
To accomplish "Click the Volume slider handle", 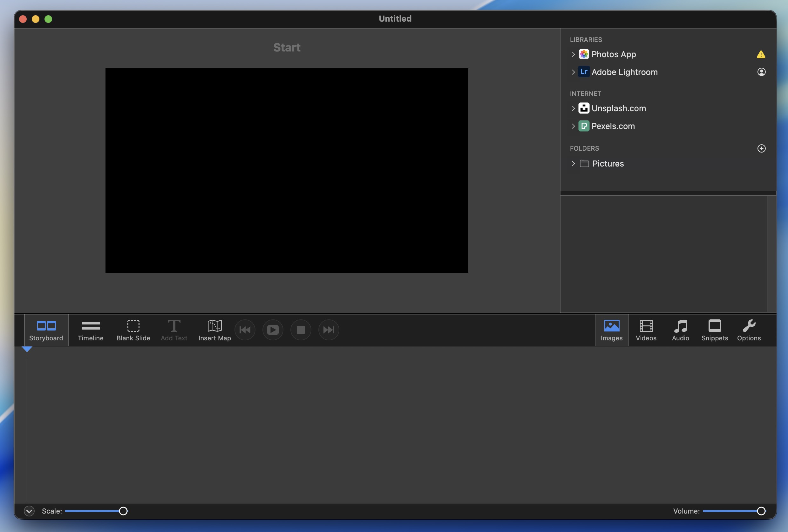I will pos(761,511).
